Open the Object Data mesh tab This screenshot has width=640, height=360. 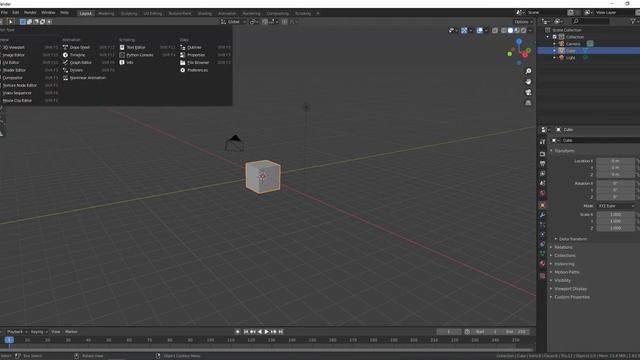pyautogui.click(x=542, y=254)
